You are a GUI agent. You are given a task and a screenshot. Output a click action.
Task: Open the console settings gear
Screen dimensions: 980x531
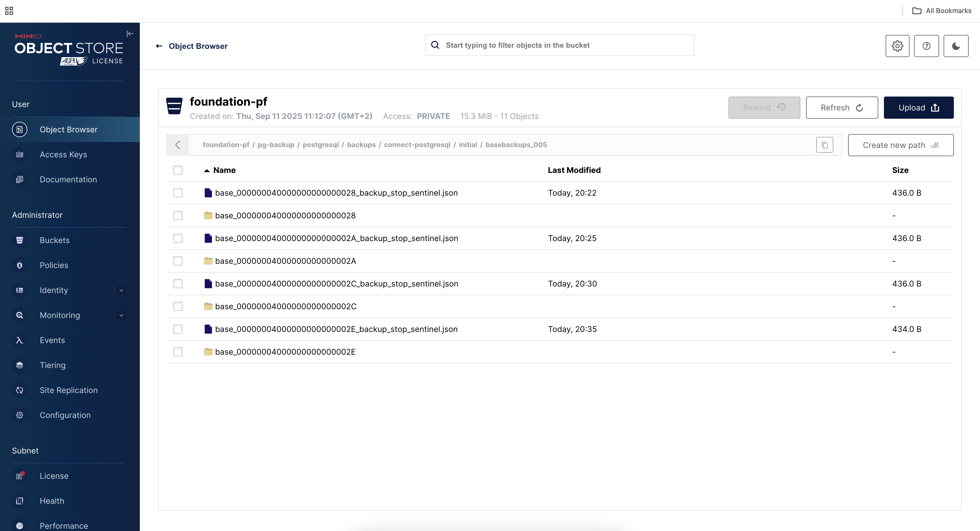pos(897,46)
